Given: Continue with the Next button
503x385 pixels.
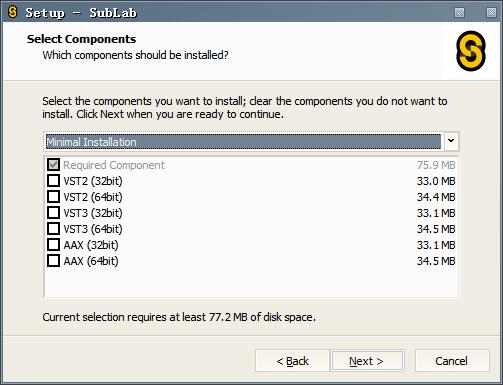Looking at the screenshot, I should 367,361.
